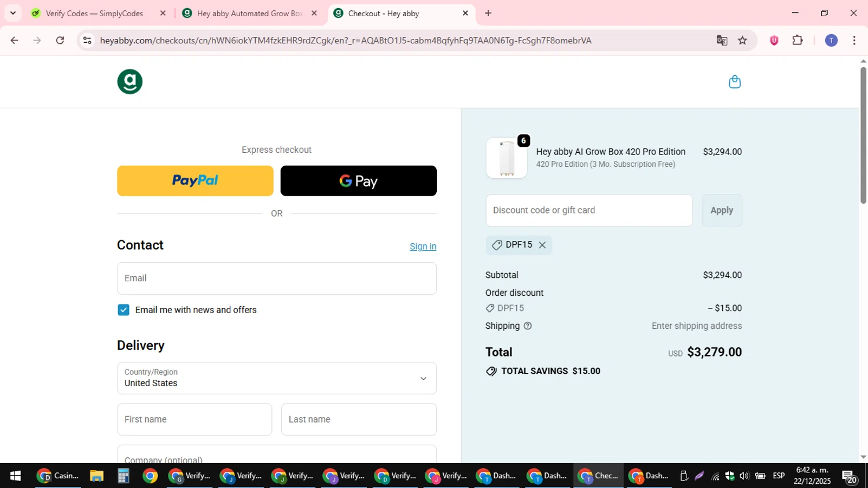
Task: Click the Company (optional) field
Action: click(277, 454)
